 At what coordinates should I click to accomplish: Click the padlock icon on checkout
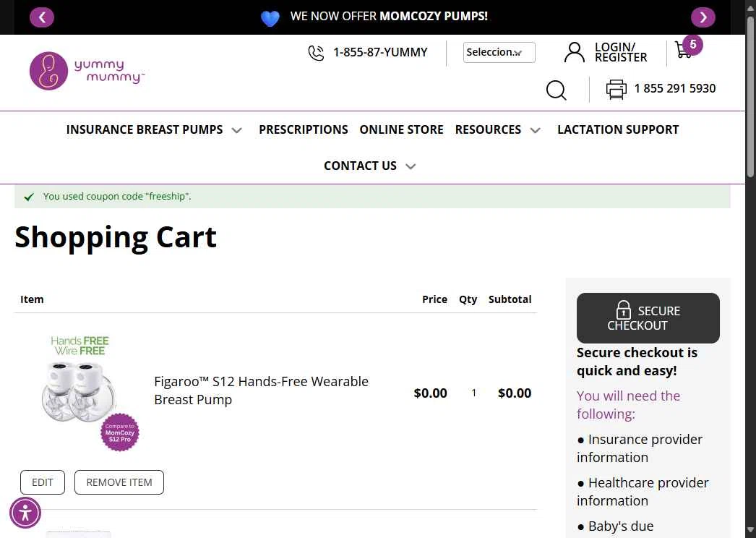pyautogui.click(x=624, y=309)
